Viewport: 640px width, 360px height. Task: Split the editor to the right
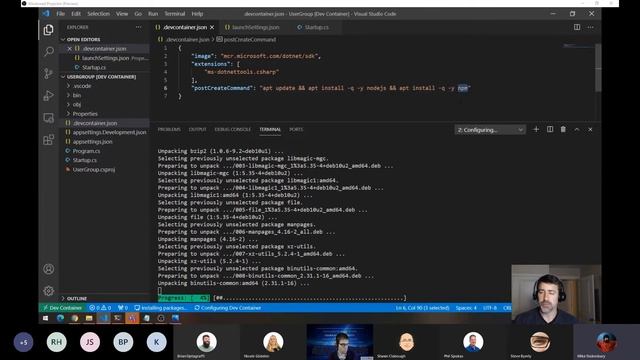pos(577,27)
